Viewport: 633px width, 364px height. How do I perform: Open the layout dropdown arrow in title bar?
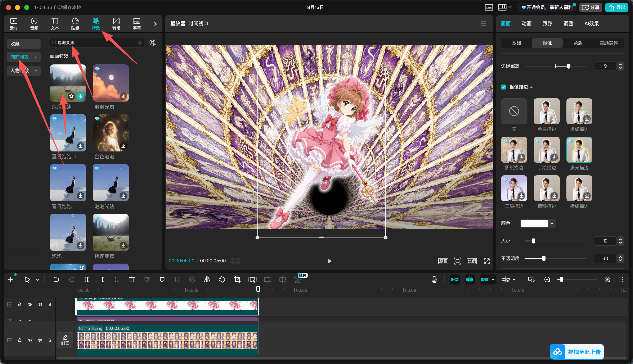[510, 7]
